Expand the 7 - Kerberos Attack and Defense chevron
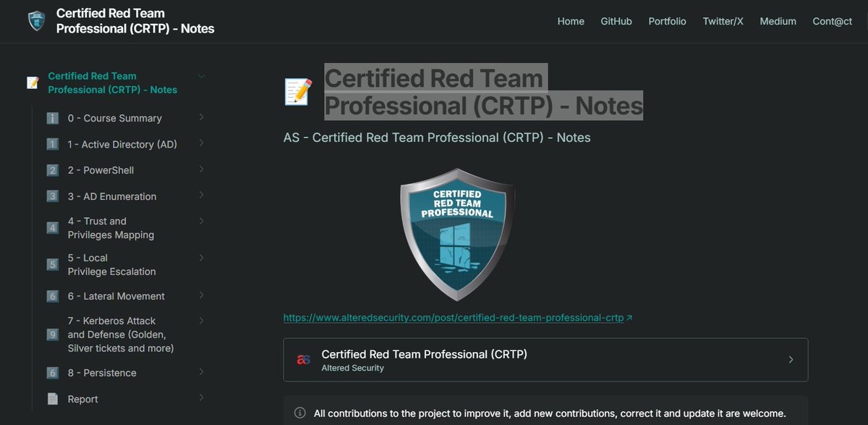 coord(201,320)
